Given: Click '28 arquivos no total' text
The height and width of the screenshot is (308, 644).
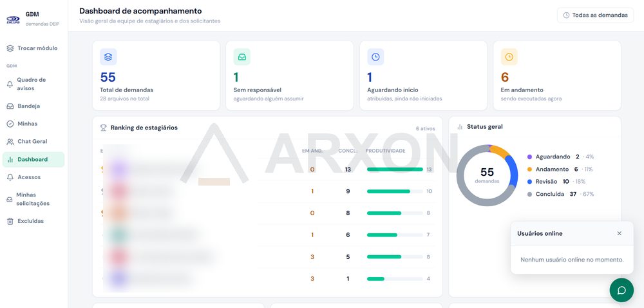Looking at the screenshot, I should (125, 99).
